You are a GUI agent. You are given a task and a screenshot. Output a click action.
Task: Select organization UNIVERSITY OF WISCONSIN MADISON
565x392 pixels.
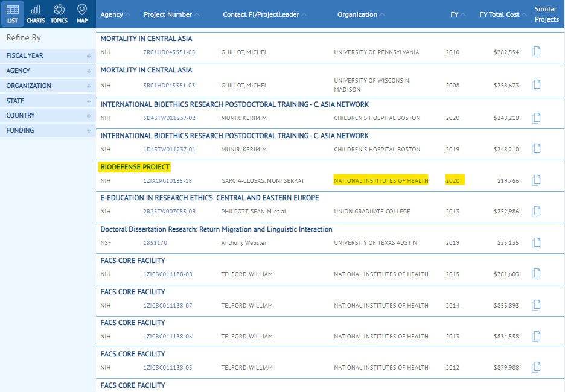pos(371,85)
